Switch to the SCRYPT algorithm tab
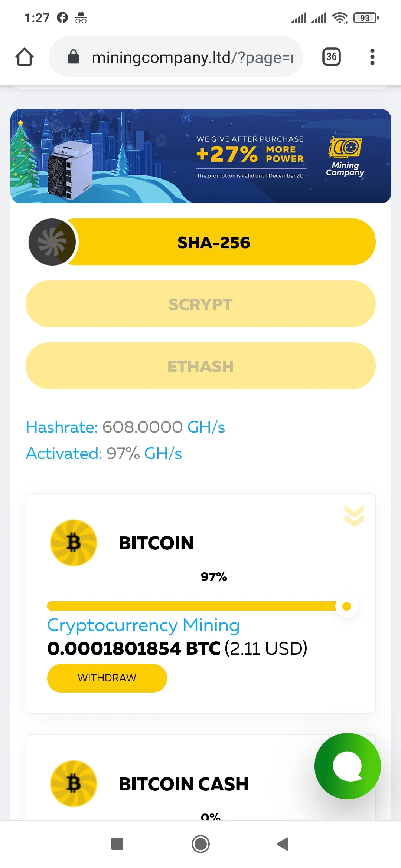The width and height of the screenshot is (401, 868). [200, 304]
